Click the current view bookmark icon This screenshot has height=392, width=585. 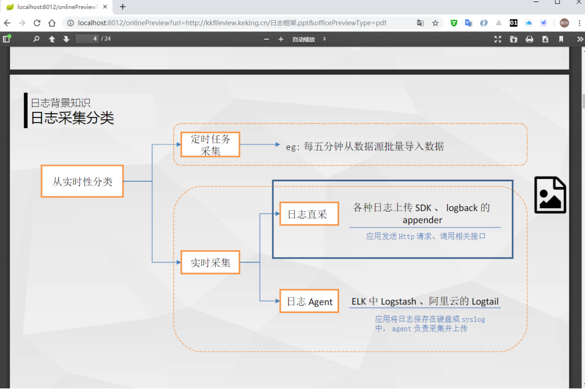[561, 39]
